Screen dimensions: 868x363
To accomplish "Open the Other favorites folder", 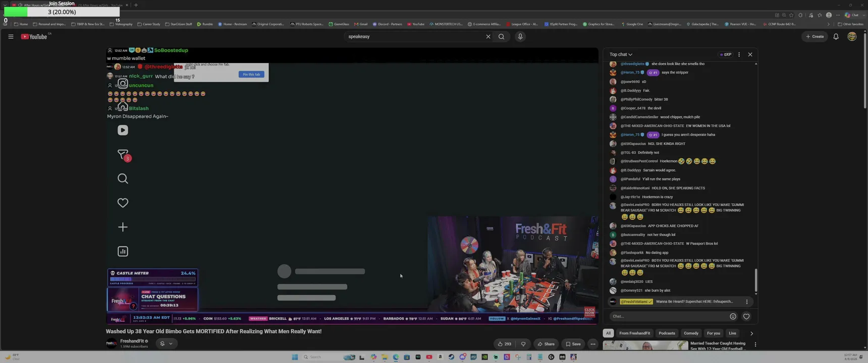I will pyautogui.click(x=850, y=24).
